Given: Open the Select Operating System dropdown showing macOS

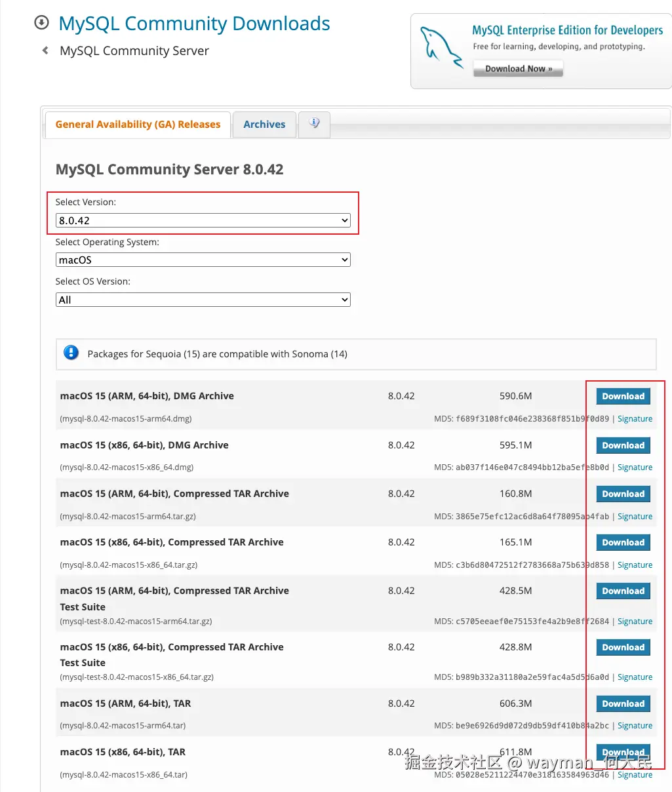Looking at the screenshot, I should point(203,260).
